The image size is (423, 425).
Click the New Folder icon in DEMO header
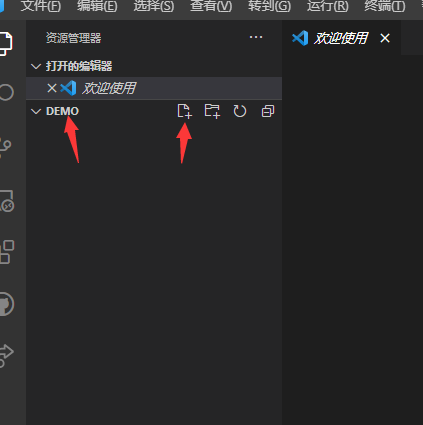pyautogui.click(x=212, y=111)
